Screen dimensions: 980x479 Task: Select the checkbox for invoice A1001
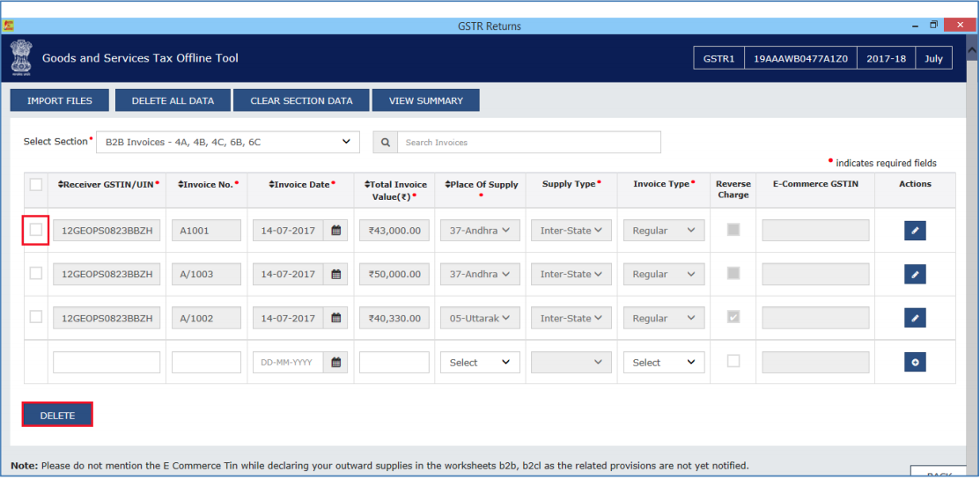coord(36,230)
